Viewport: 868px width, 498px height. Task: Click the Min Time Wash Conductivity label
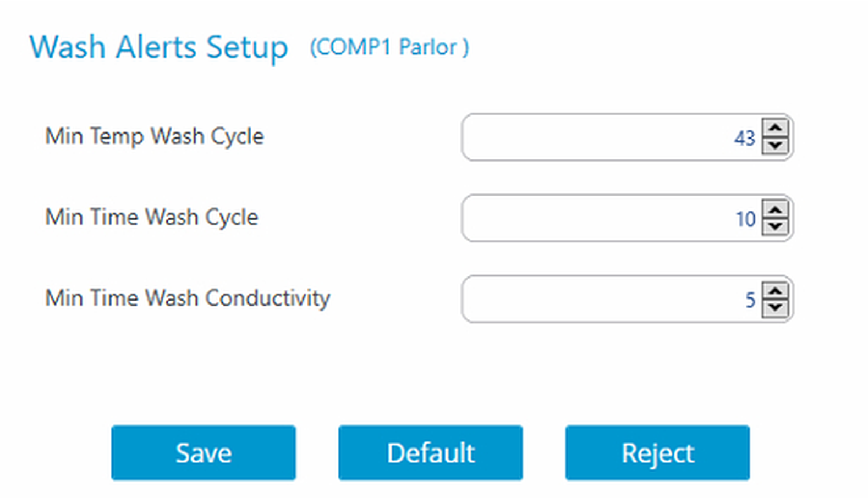click(x=188, y=298)
